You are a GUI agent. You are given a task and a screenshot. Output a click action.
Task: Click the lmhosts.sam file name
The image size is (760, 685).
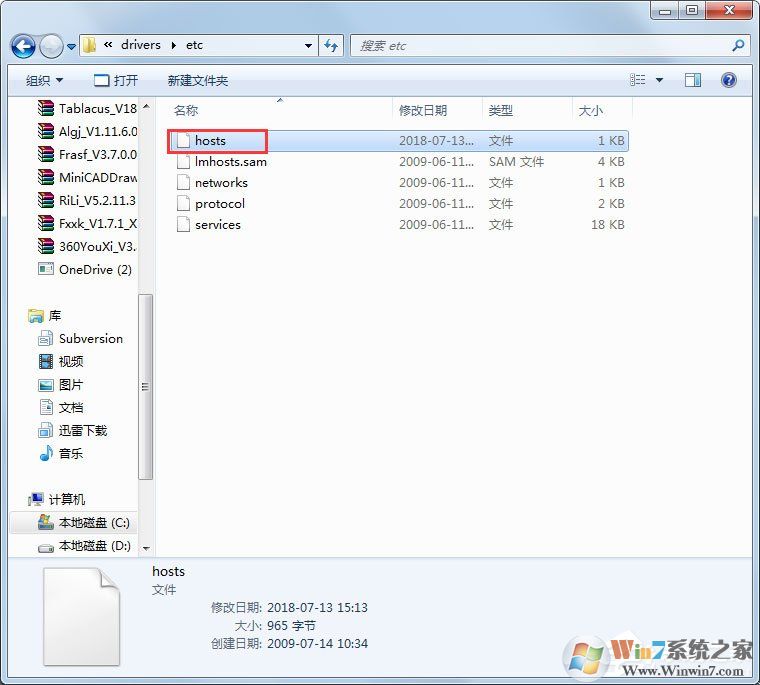click(231, 161)
